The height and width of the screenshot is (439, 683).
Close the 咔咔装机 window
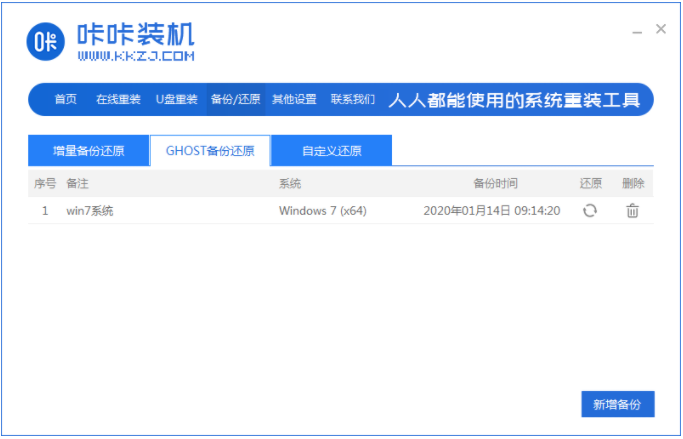(661, 29)
